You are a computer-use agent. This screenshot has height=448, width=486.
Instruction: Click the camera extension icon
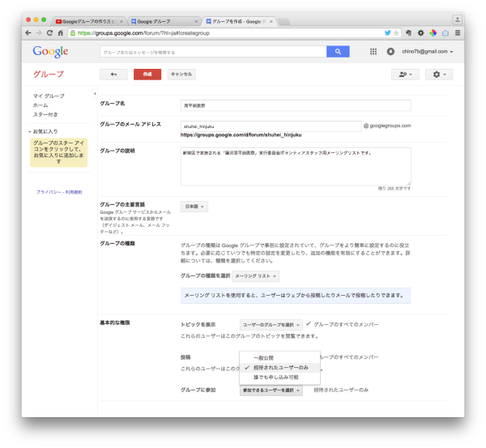[446, 33]
